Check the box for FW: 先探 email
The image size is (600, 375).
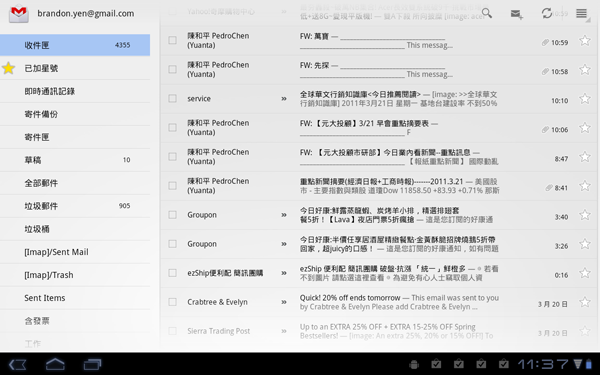[x=173, y=69]
